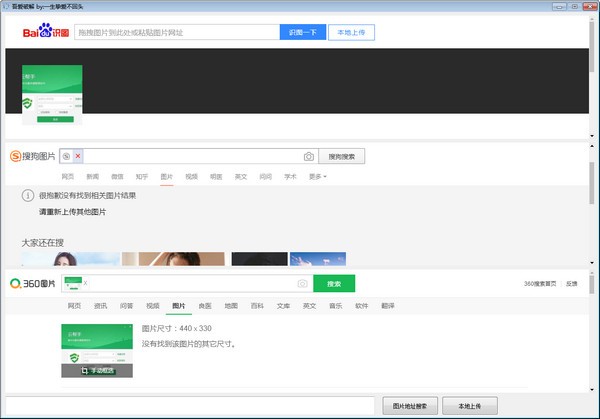
Task: Click the Baidu 识图一下 button
Action: tap(303, 33)
